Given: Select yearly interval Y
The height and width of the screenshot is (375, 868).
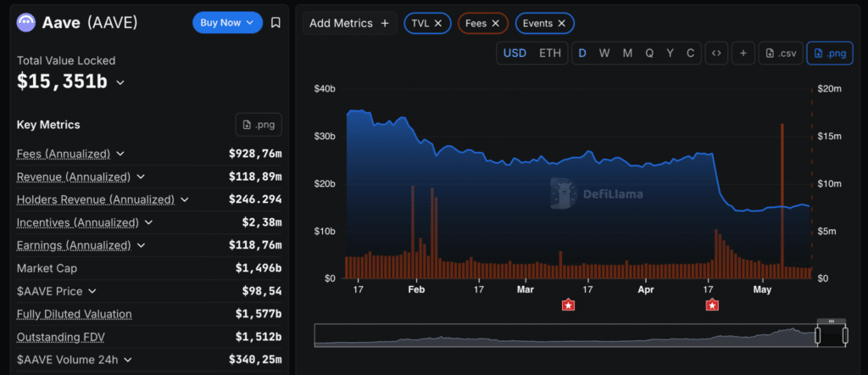Looking at the screenshot, I should (670, 53).
